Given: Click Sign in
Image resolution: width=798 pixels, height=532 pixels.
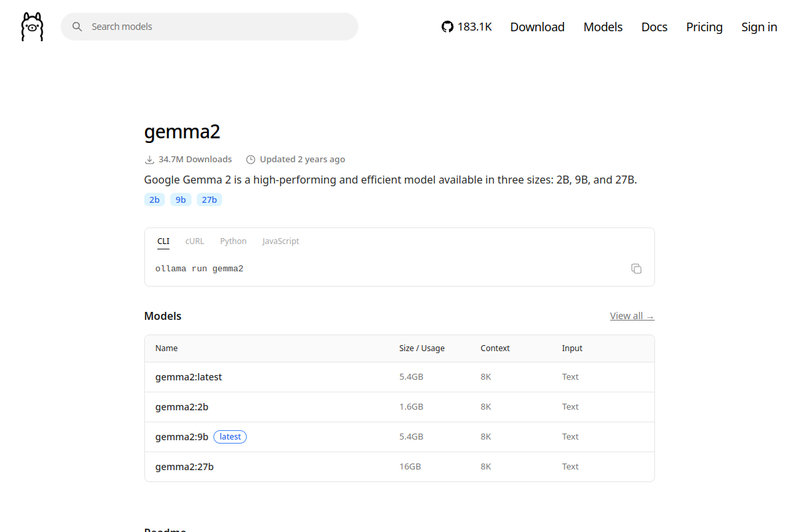Looking at the screenshot, I should tap(759, 27).
